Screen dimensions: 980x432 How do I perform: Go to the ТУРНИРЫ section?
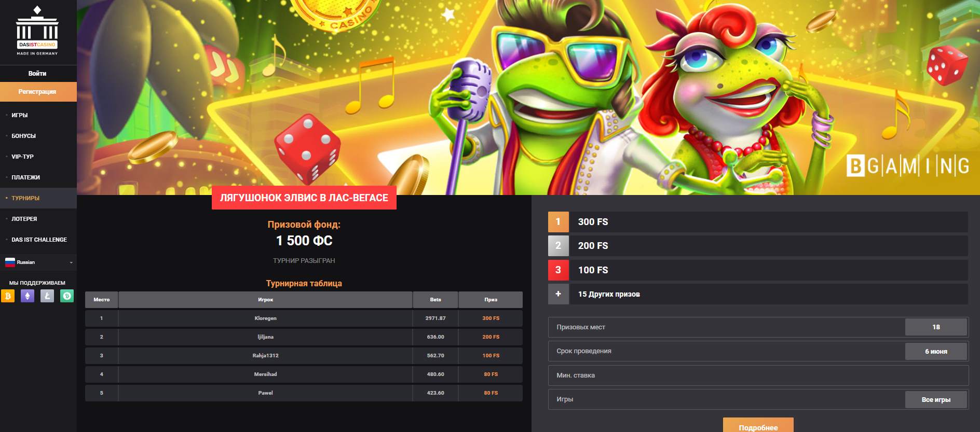25,198
